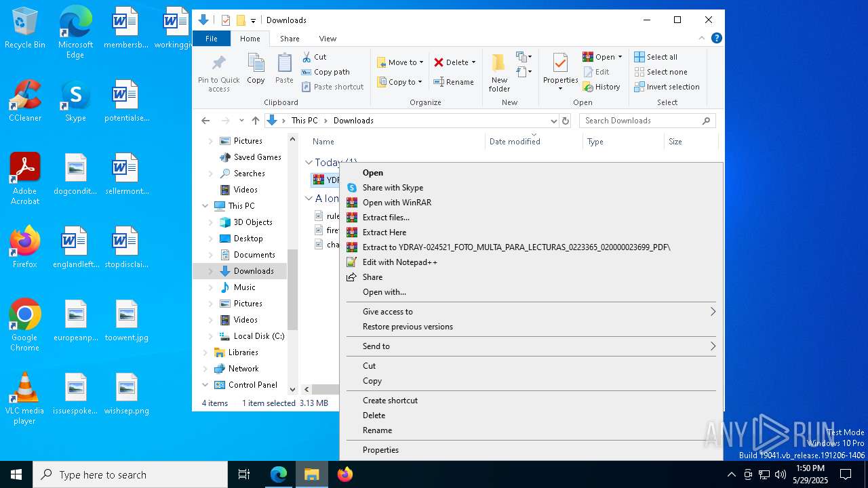Image resolution: width=868 pixels, height=488 pixels.
Task: Choose Extract Here from context menu
Action: [x=531, y=232]
